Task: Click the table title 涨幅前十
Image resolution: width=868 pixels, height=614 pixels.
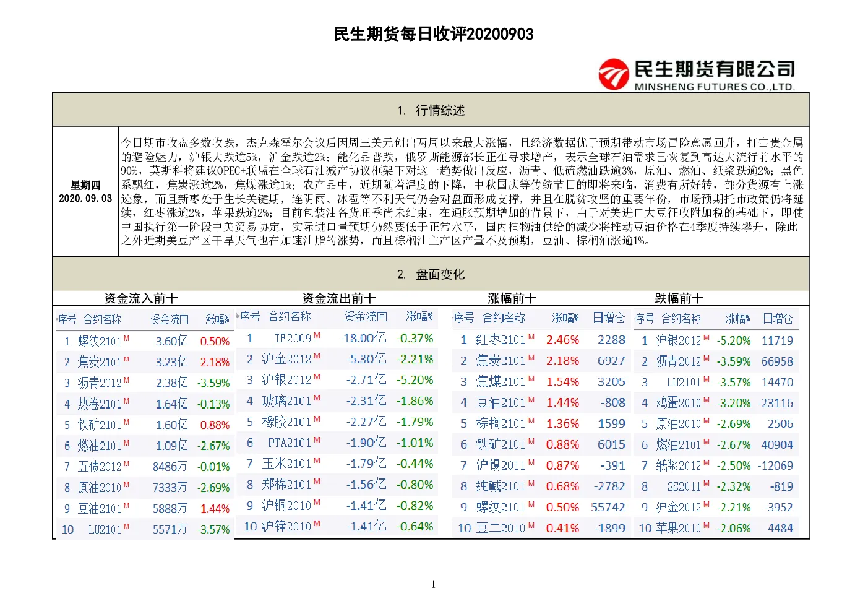Action: point(512,298)
